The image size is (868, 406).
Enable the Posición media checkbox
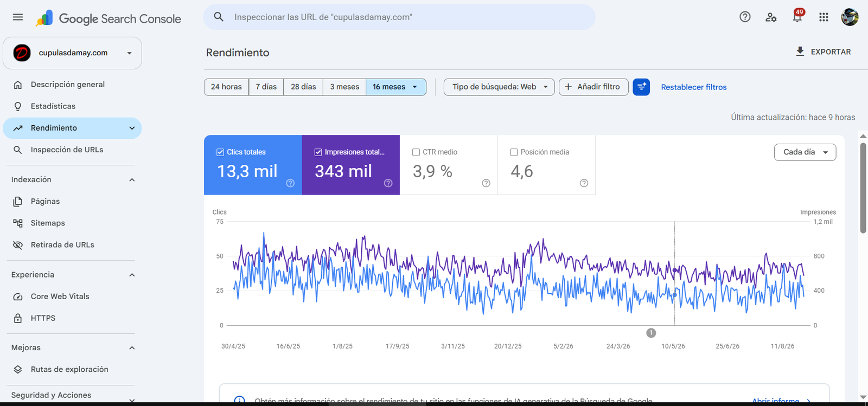(514, 152)
